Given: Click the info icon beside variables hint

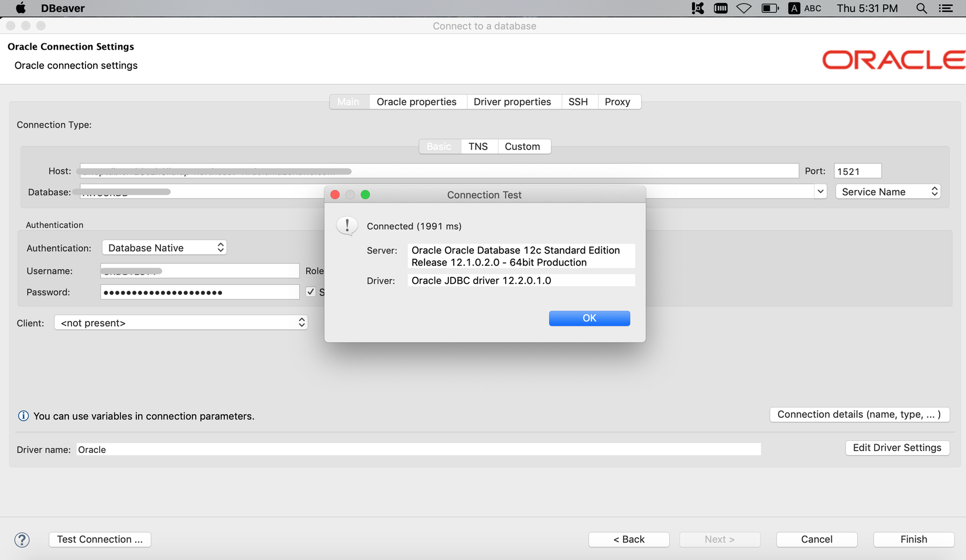Looking at the screenshot, I should coord(23,416).
